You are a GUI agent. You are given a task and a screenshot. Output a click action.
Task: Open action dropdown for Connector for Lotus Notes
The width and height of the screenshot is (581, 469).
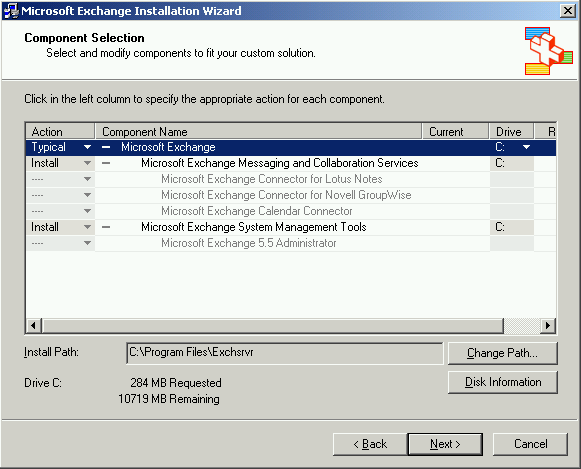coord(87,179)
